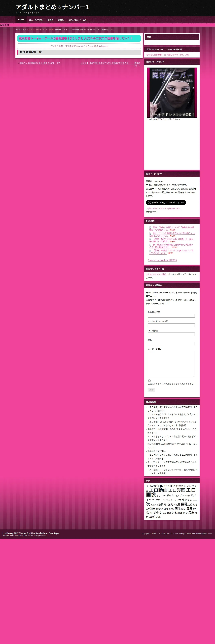Open the 息子「どうして勉強 pickup link
Viewport: 215px width, 644px height.
[172, 234]
